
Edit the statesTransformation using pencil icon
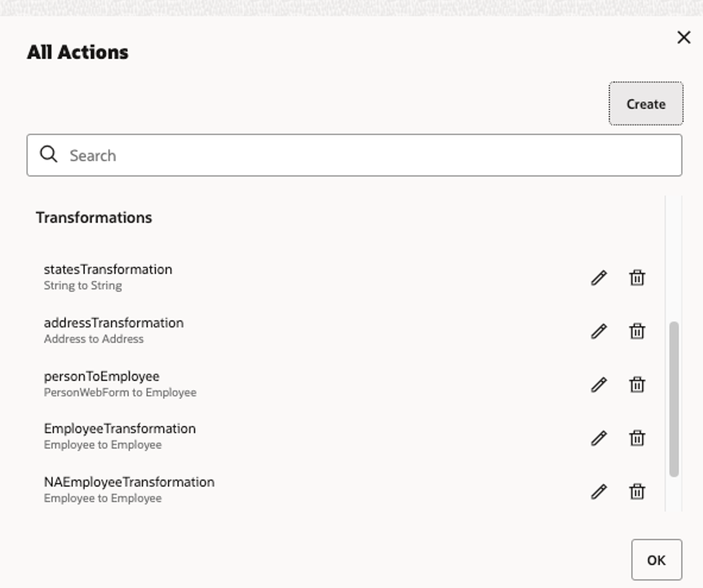coord(598,277)
